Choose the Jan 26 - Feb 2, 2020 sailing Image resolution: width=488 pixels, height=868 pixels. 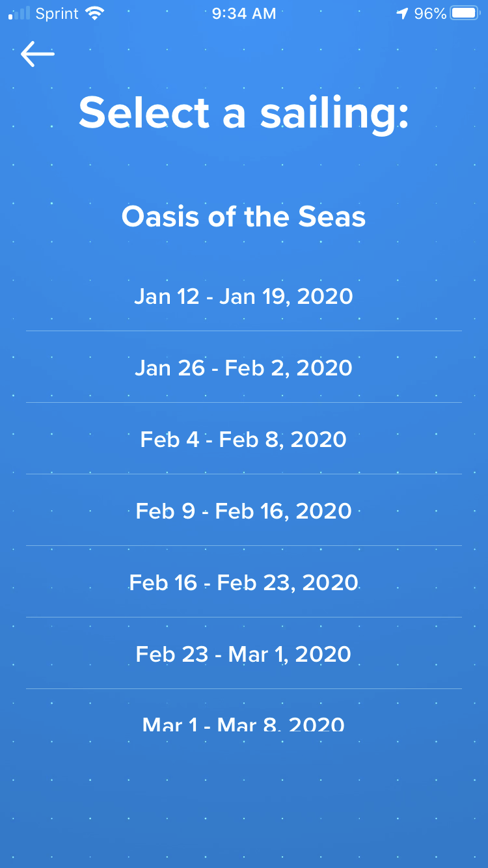click(x=244, y=368)
